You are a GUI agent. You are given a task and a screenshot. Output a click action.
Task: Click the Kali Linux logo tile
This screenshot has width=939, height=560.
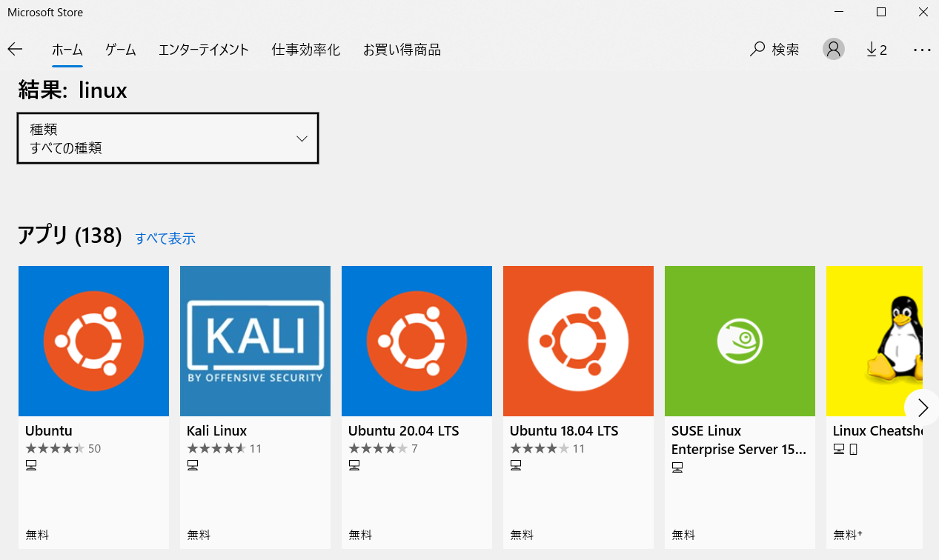tap(255, 341)
